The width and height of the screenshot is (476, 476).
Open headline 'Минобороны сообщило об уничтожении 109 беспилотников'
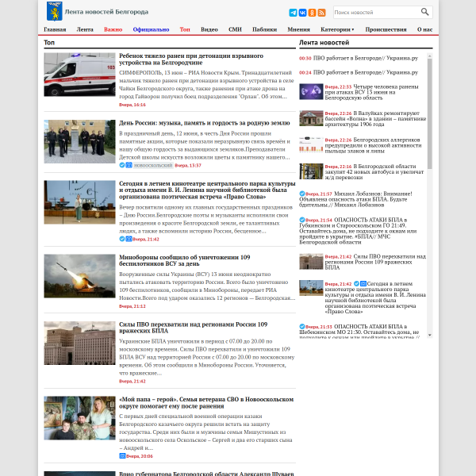[x=185, y=260]
